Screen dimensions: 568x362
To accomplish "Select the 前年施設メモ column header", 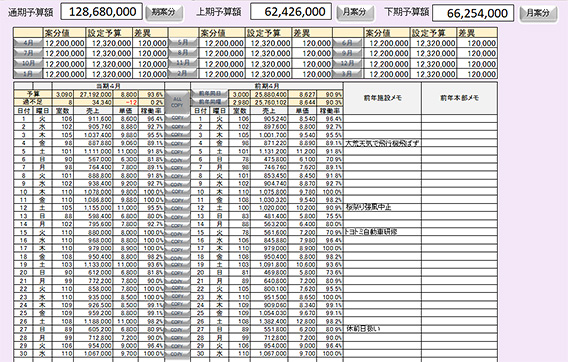I will 383,98.
